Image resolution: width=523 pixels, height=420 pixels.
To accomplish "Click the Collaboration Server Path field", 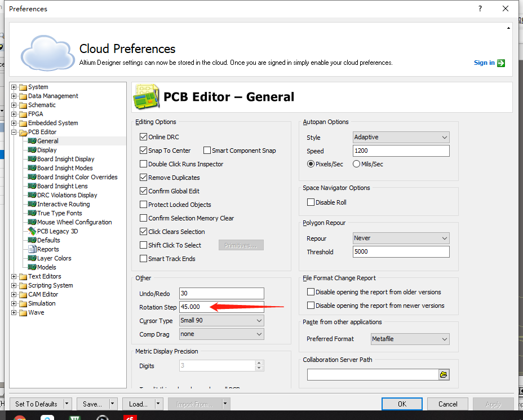I will pos(373,375).
